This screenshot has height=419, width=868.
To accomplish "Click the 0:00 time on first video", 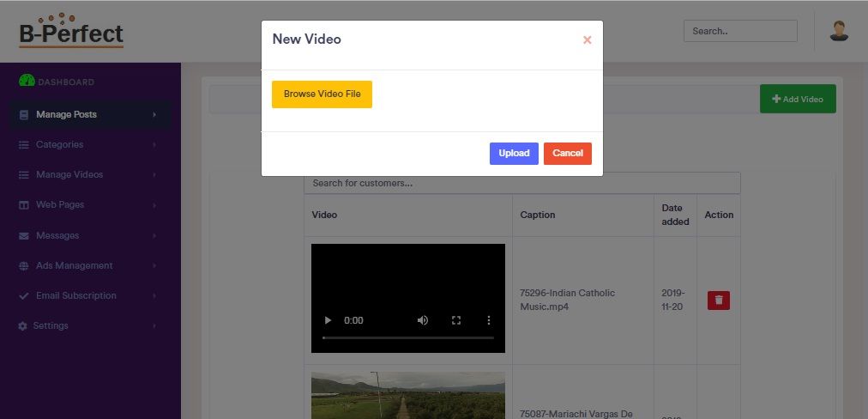I will click(x=353, y=320).
